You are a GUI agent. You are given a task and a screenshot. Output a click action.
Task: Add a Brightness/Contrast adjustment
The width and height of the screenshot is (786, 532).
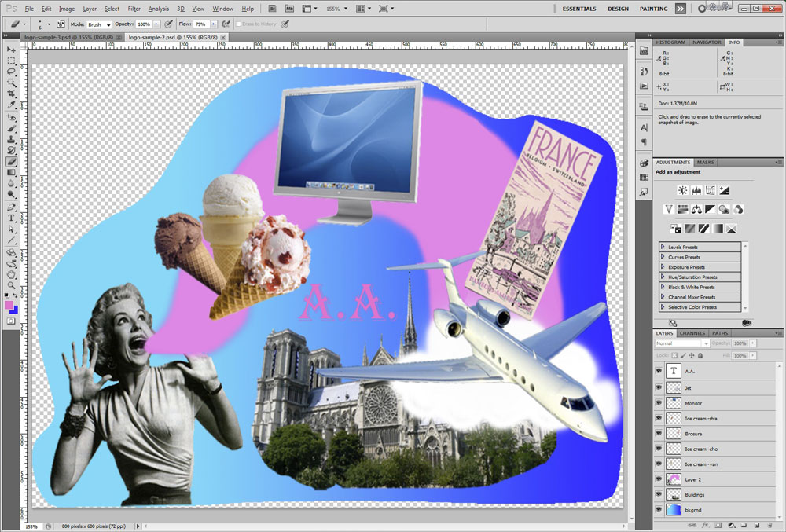[x=681, y=190]
